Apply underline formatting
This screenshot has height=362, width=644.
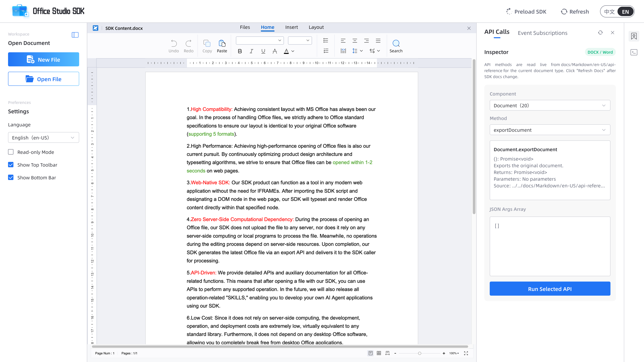click(x=263, y=51)
